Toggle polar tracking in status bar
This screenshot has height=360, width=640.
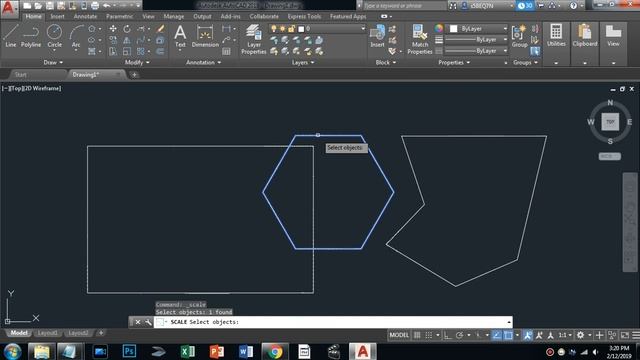click(x=460, y=335)
